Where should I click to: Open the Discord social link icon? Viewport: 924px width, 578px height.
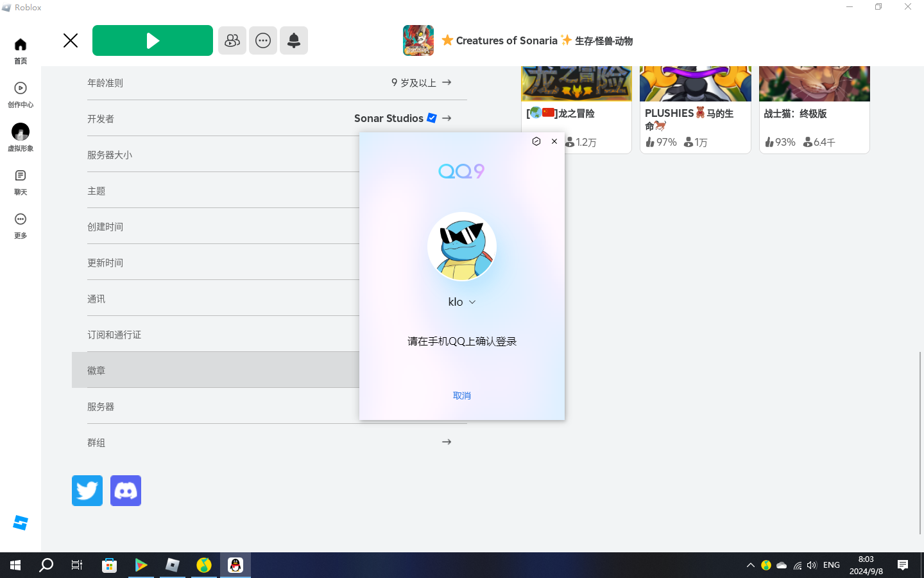point(126,491)
